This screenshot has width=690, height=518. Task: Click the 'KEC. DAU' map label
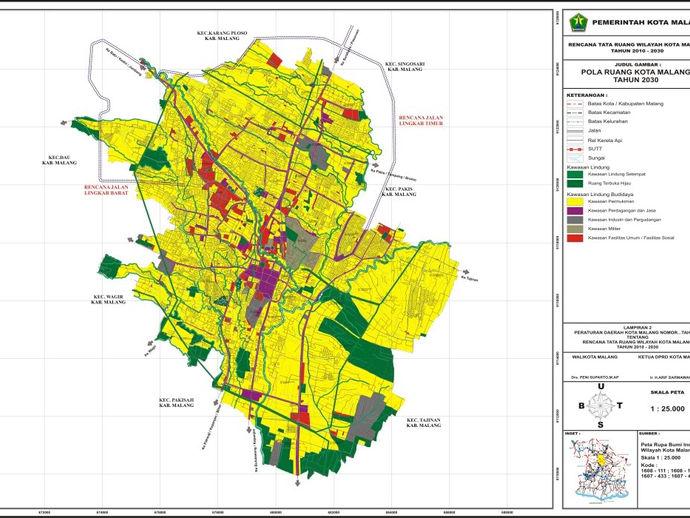[59, 160]
